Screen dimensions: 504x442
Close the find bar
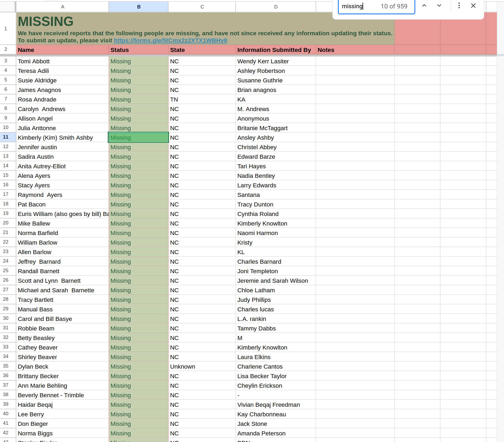tap(473, 6)
